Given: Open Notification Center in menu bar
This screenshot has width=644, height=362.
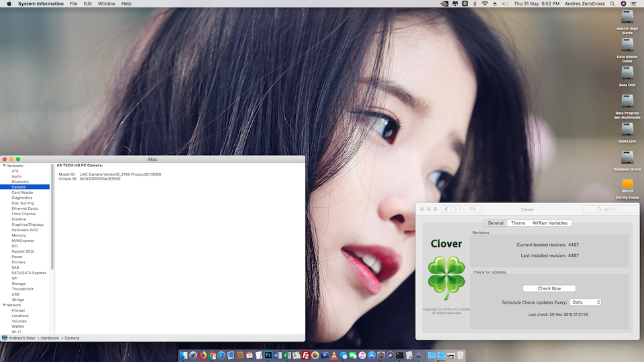Looking at the screenshot, I should pyautogui.click(x=633, y=4).
